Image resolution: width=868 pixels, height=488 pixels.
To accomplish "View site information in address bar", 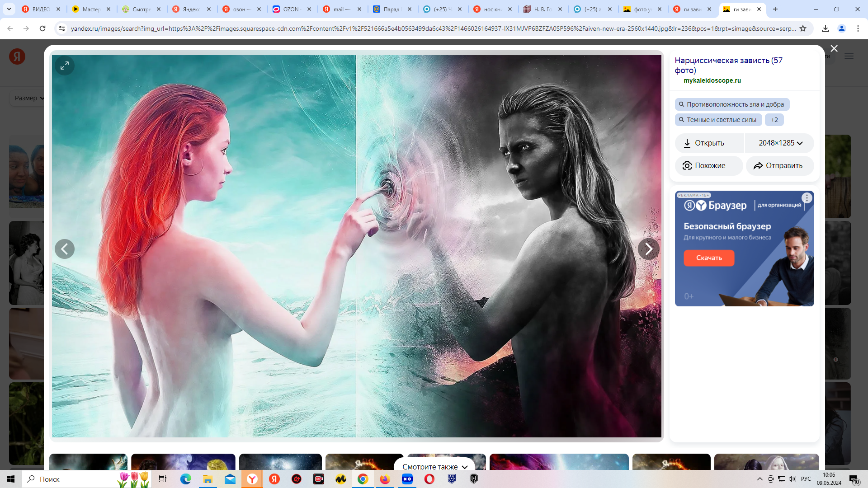I will [x=62, y=28].
